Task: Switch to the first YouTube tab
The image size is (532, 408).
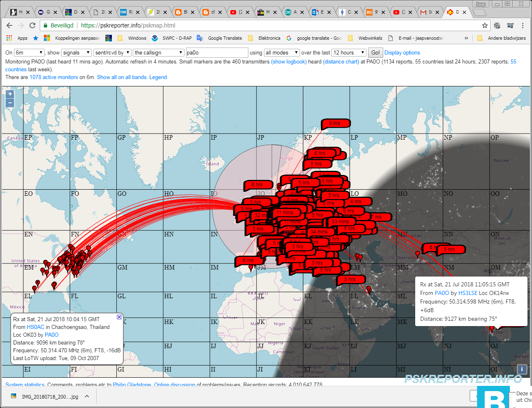Action: (234, 12)
